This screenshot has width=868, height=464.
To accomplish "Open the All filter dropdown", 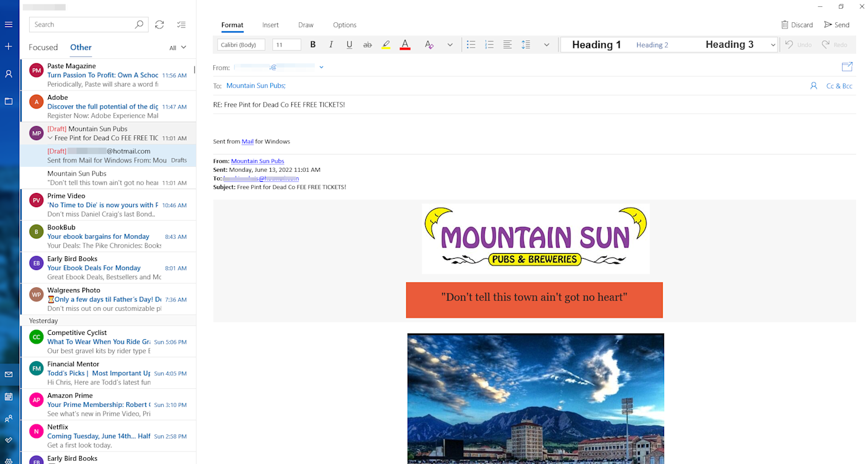I will tap(178, 48).
